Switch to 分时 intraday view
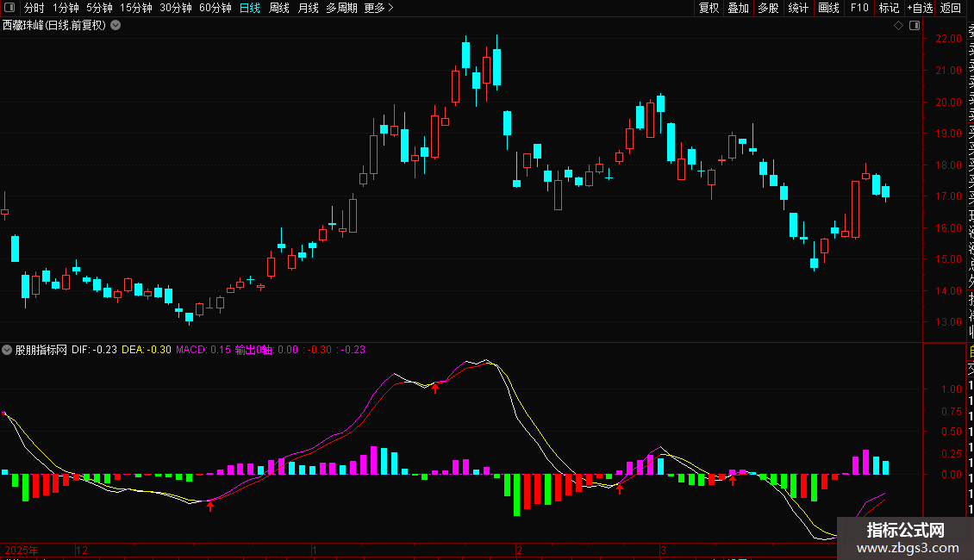The height and width of the screenshot is (560, 974). (34, 8)
